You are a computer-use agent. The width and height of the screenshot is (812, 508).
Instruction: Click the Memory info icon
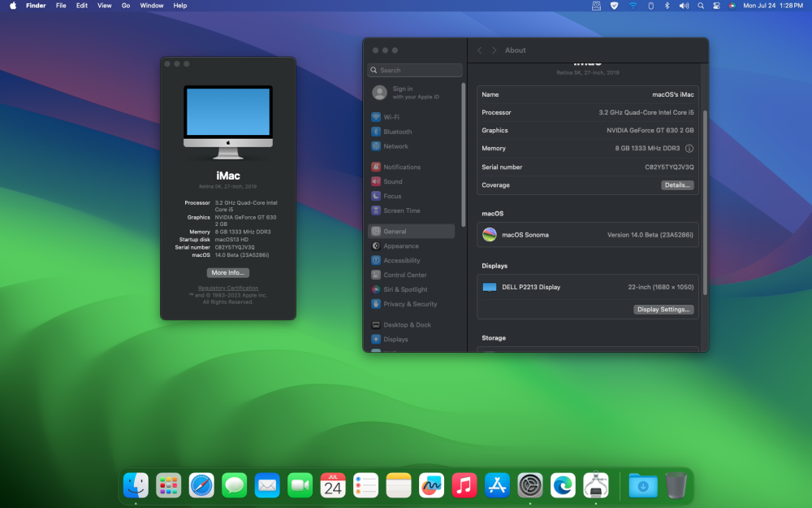point(689,148)
